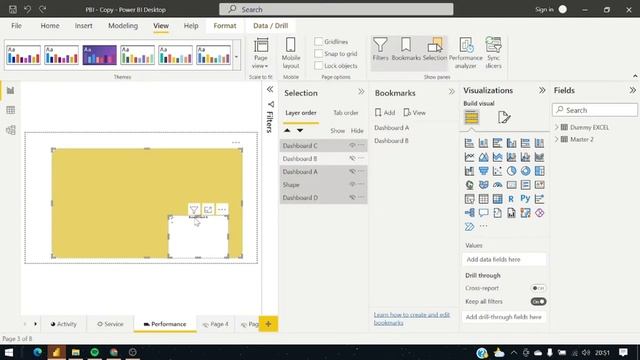Screen dimensions: 640x360
Task: Open more options on selected visual
Action: pyautogui.click(x=222, y=210)
